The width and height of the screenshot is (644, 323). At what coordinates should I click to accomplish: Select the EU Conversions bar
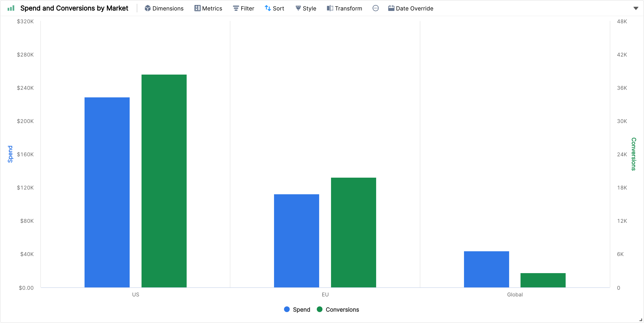click(354, 233)
